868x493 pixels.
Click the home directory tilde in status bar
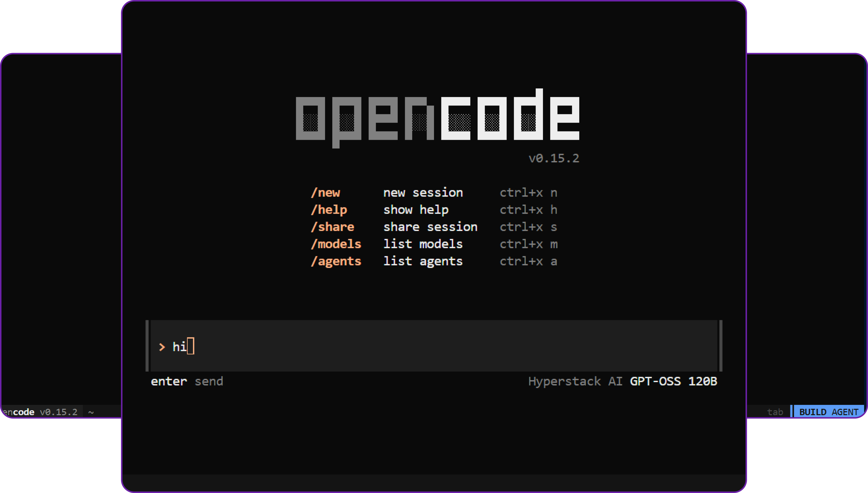(91, 412)
